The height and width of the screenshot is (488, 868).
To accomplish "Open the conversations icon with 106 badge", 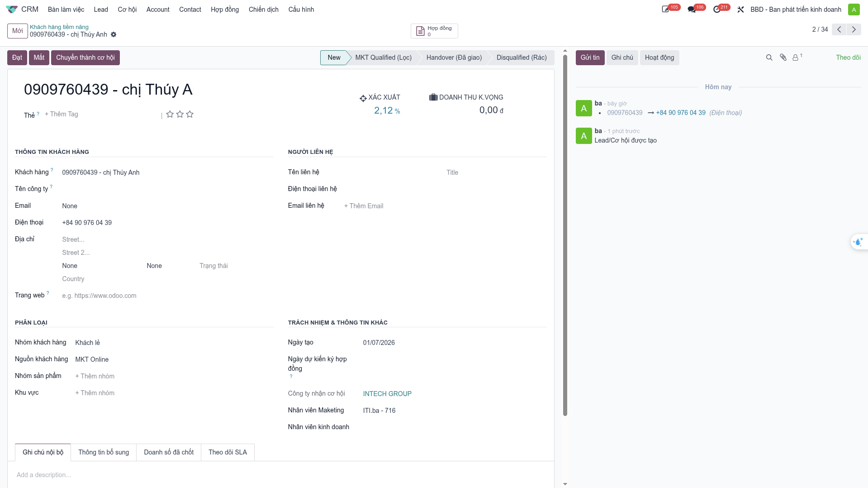I will click(691, 9).
